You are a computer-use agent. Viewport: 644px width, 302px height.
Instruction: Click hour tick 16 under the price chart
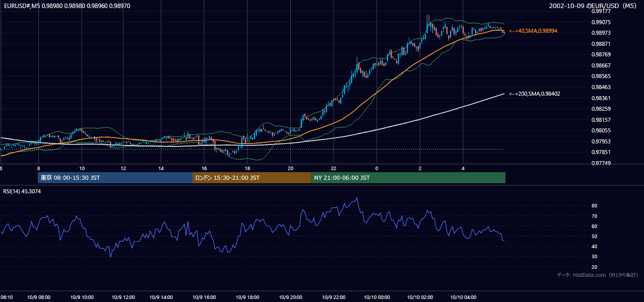pyautogui.click(x=204, y=168)
